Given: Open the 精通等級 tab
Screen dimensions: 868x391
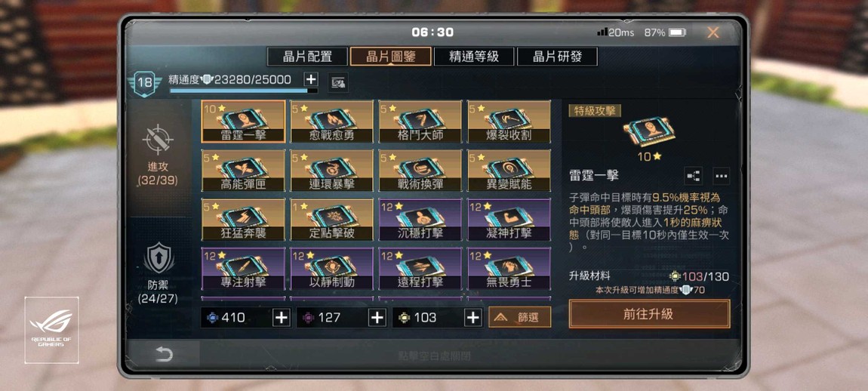Looking at the screenshot, I should [x=475, y=57].
